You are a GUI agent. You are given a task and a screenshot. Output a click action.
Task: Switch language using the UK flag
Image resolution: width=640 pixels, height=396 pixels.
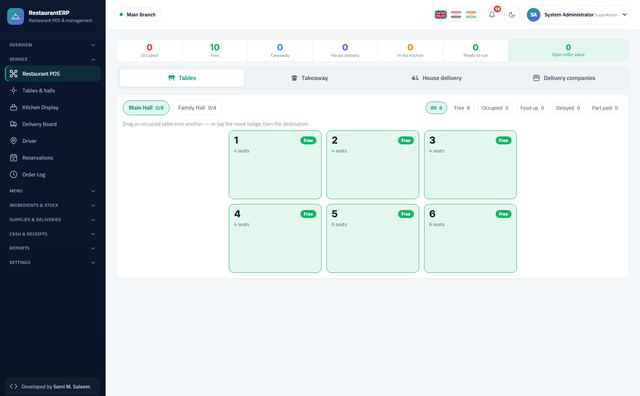click(x=440, y=15)
